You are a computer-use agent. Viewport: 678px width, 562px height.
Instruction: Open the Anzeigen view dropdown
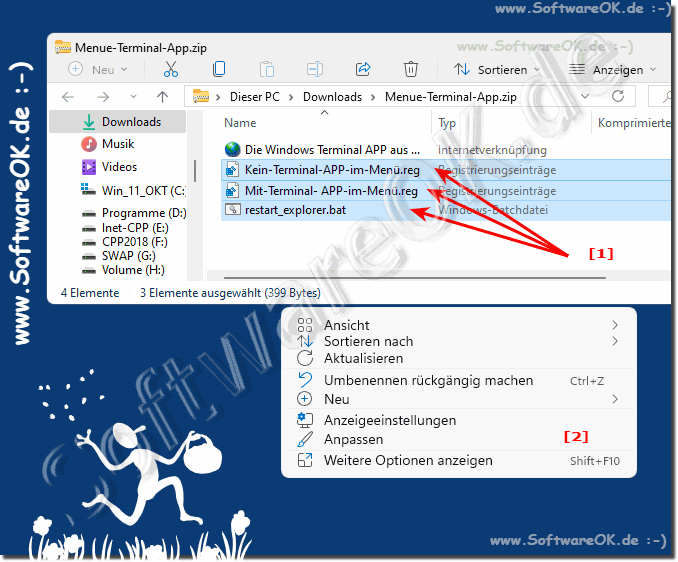(612, 70)
